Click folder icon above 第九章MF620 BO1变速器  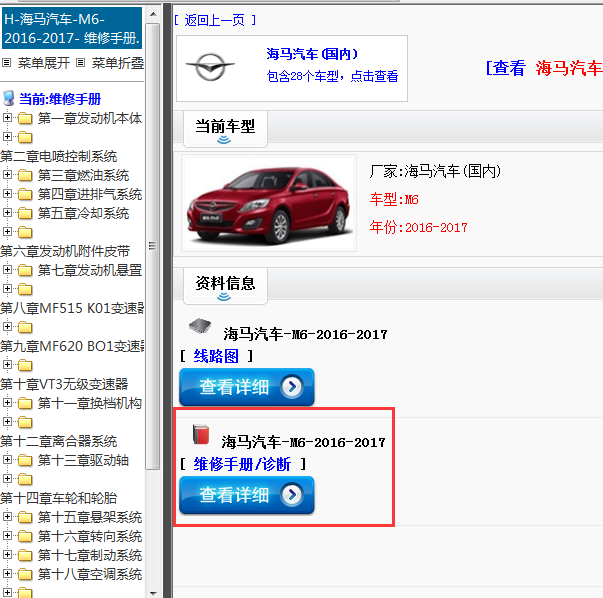point(25,327)
